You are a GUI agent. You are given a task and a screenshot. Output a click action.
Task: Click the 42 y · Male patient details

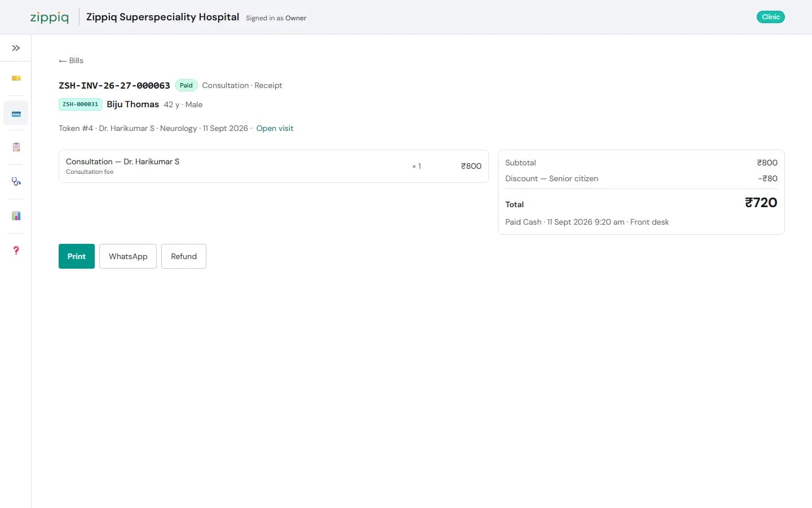[183, 104]
